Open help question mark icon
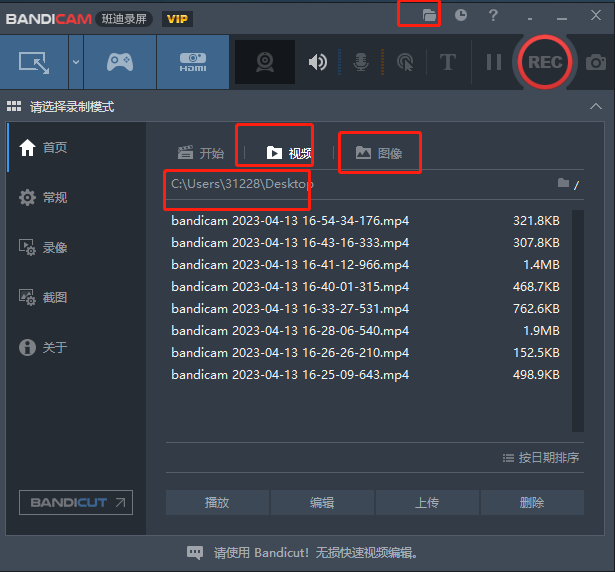Screen dimensions: 615x572 coord(493,15)
